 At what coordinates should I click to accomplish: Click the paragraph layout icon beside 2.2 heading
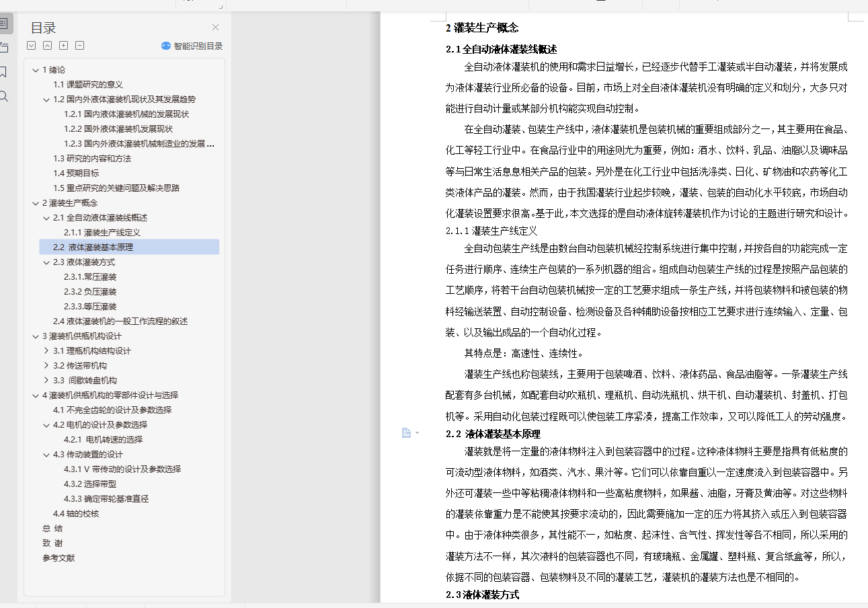coord(406,432)
